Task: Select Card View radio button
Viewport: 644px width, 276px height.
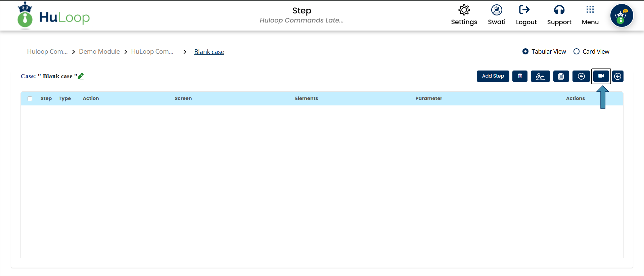Action: click(577, 52)
